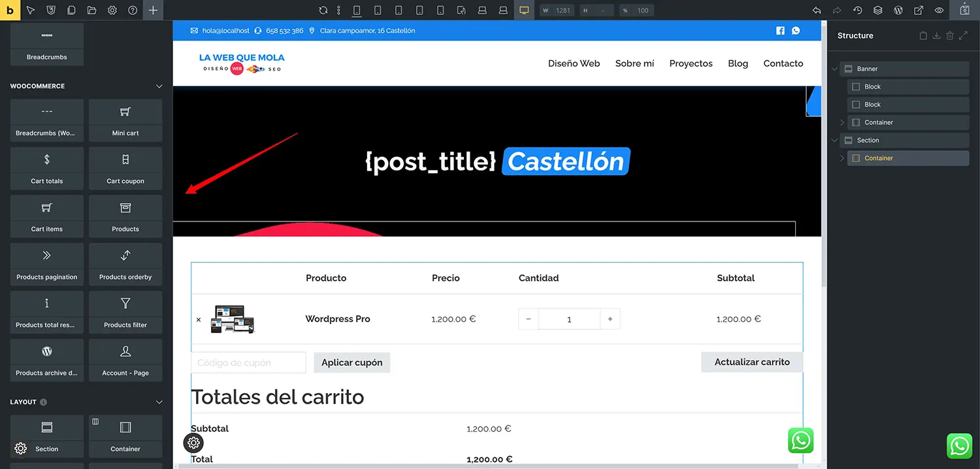
Task: Open the Contacto menu item
Action: (783, 63)
